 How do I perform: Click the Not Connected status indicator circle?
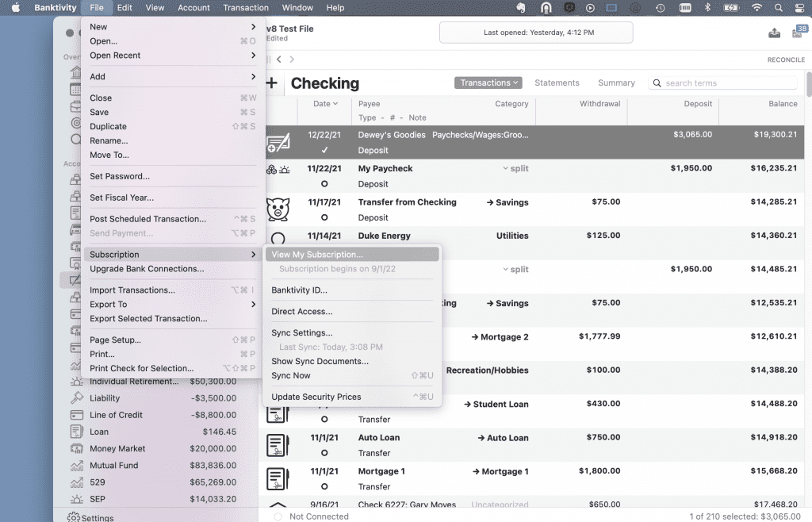tap(278, 516)
